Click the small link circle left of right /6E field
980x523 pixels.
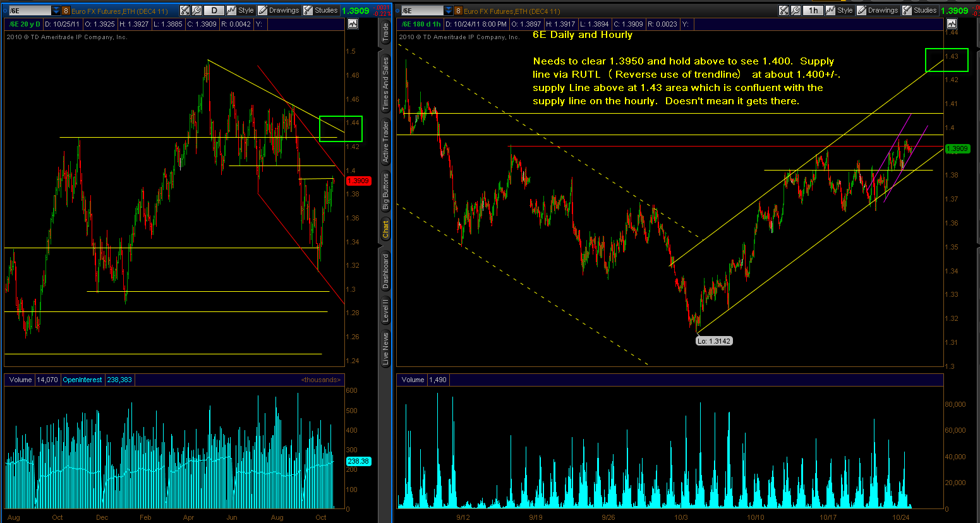click(x=398, y=11)
